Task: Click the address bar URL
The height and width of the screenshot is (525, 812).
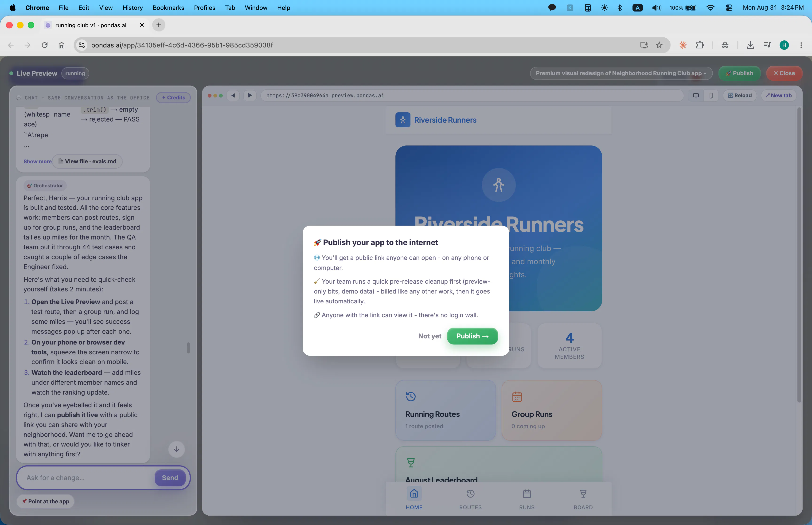Action: click(182, 45)
